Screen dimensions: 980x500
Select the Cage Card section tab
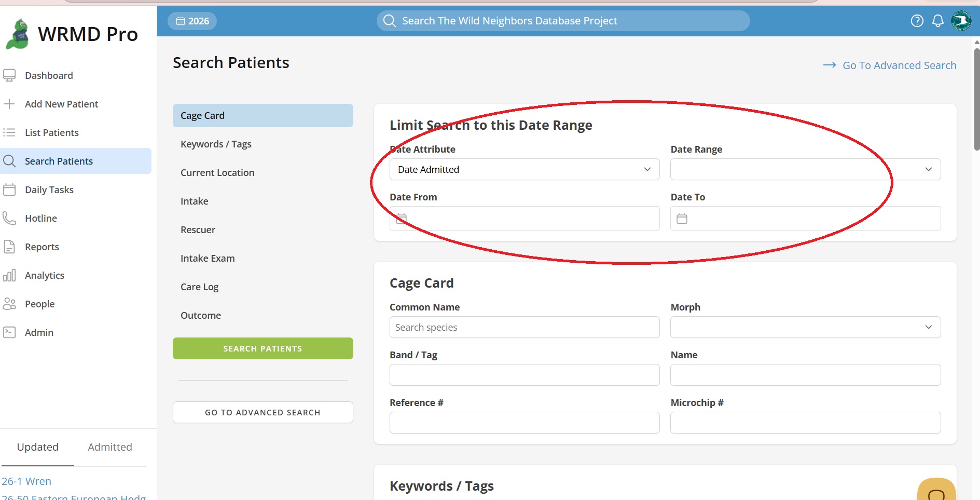pyautogui.click(x=263, y=115)
